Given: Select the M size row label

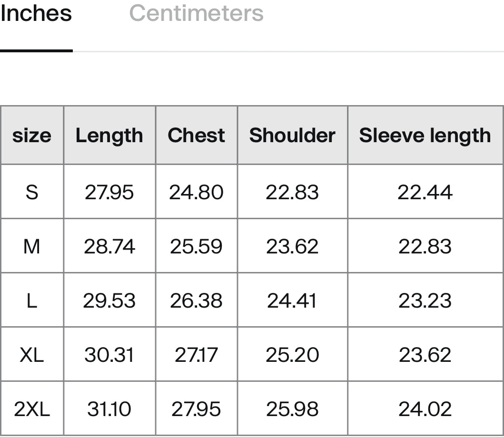Looking at the screenshot, I should [32, 247].
